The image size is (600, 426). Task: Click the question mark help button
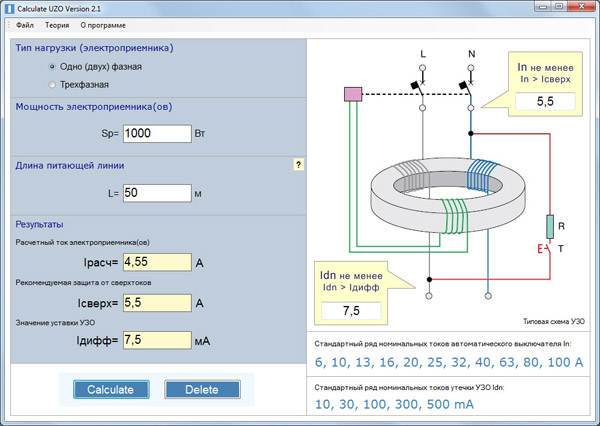coord(298,165)
